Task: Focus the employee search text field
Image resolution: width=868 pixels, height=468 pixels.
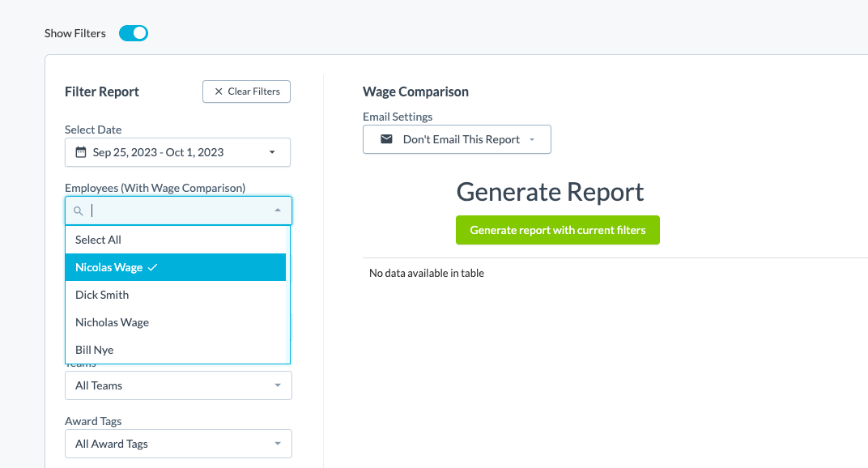Action: pyautogui.click(x=178, y=211)
